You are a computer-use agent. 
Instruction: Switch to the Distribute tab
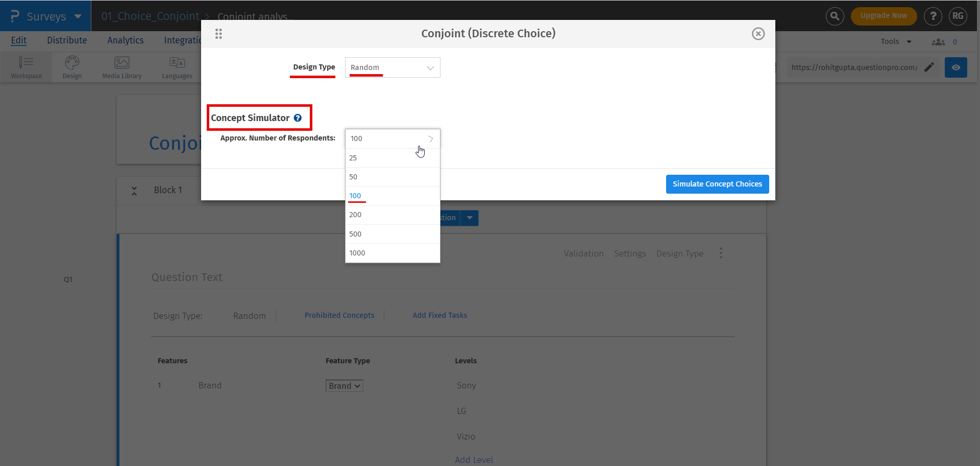tap(67, 40)
